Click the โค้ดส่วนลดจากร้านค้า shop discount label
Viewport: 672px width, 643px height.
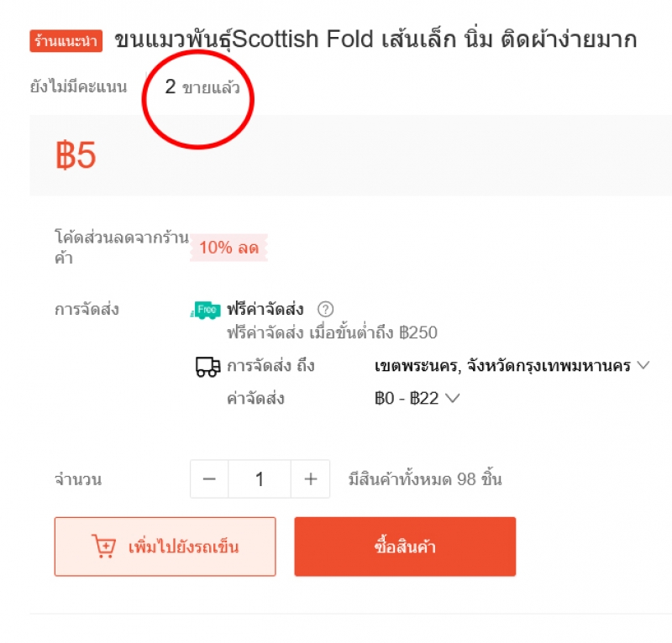click(x=120, y=248)
